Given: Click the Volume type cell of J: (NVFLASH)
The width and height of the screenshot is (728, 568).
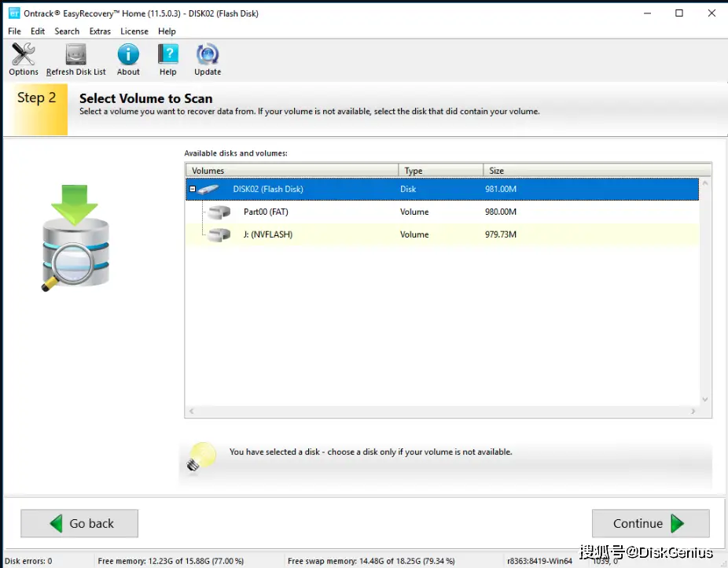Looking at the screenshot, I should tap(414, 234).
